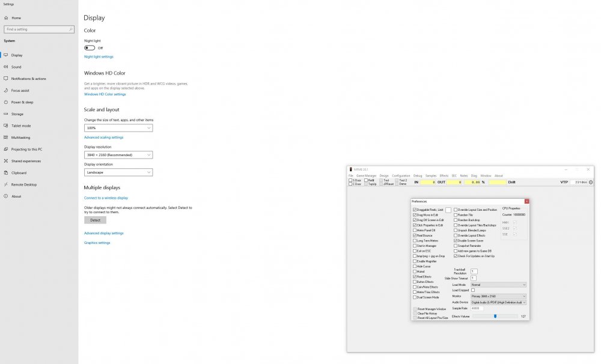601x364 pixels.
Task: Turn on the Night light switch
Action: click(90, 47)
